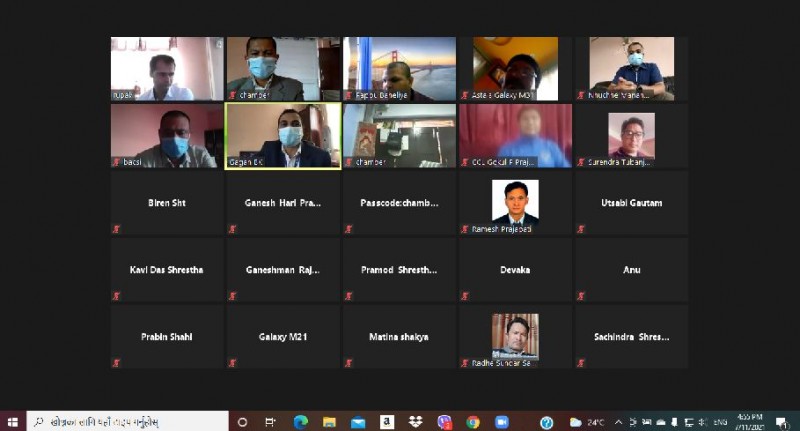Image resolution: width=800 pixels, height=431 pixels.
Task: Open the Mail app in taskbar
Action: [358, 422]
